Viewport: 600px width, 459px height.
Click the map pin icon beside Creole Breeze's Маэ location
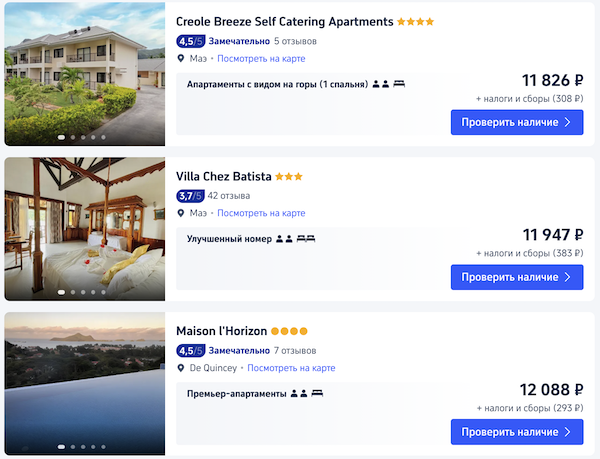pyautogui.click(x=181, y=58)
